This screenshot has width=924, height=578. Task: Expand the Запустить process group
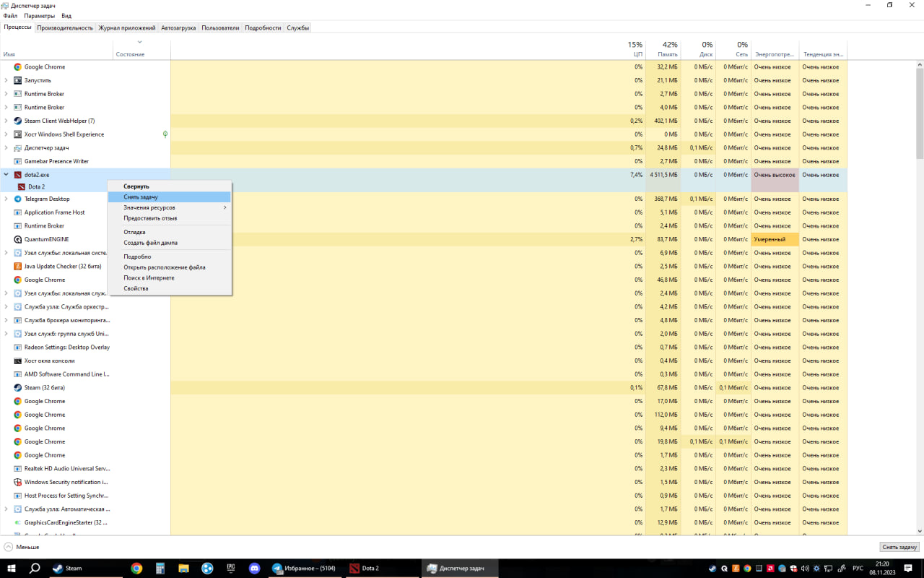click(6, 80)
